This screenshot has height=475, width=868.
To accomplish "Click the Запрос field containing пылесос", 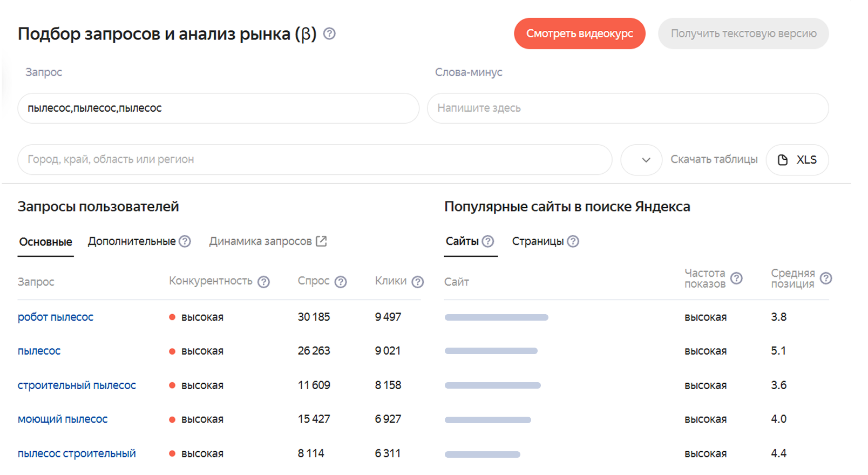I will [218, 108].
